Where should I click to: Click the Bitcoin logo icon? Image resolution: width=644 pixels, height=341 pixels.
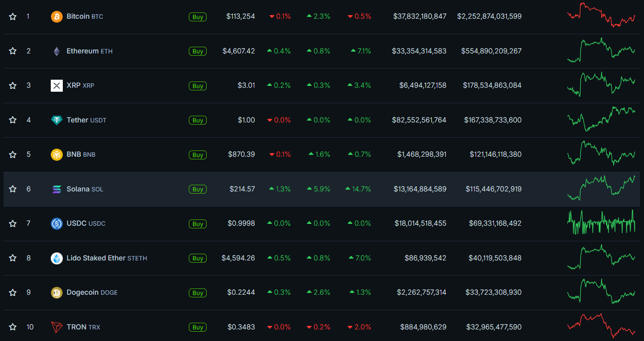click(57, 17)
